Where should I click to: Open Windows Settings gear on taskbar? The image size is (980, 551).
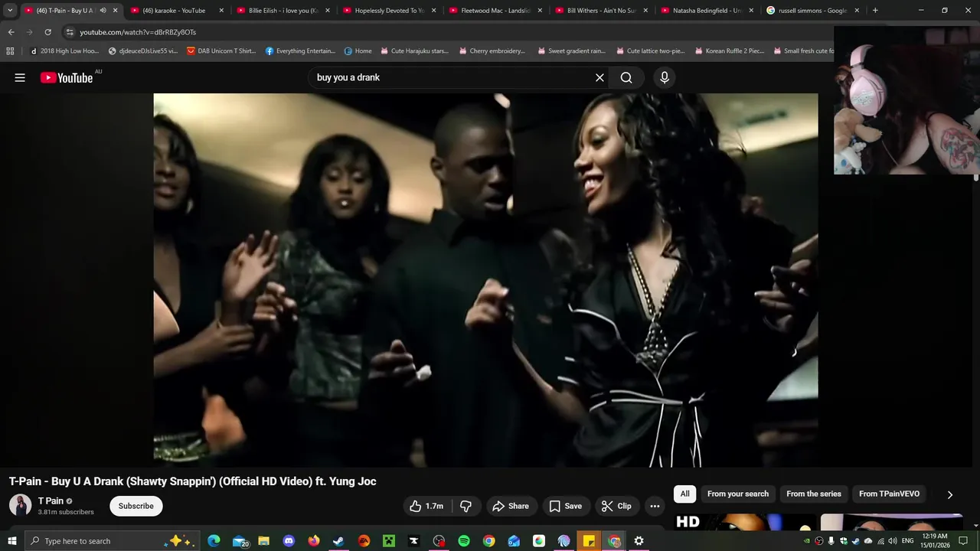point(639,541)
